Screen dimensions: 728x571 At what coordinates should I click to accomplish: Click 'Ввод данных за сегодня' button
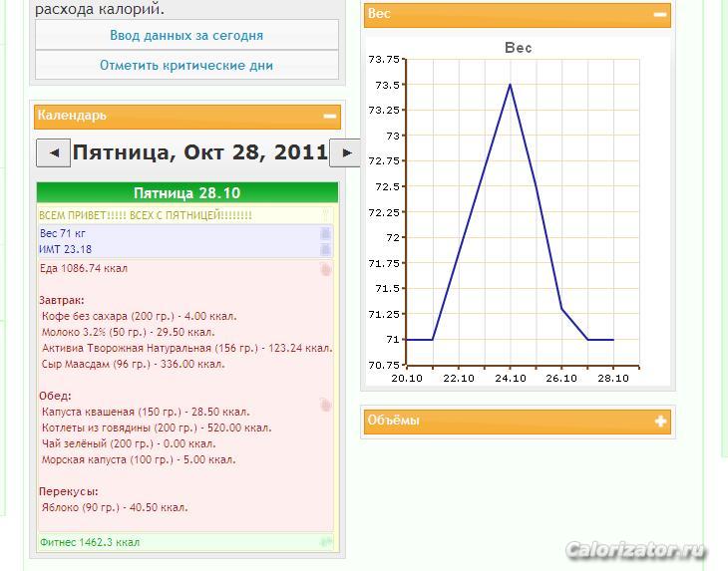click(186, 36)
